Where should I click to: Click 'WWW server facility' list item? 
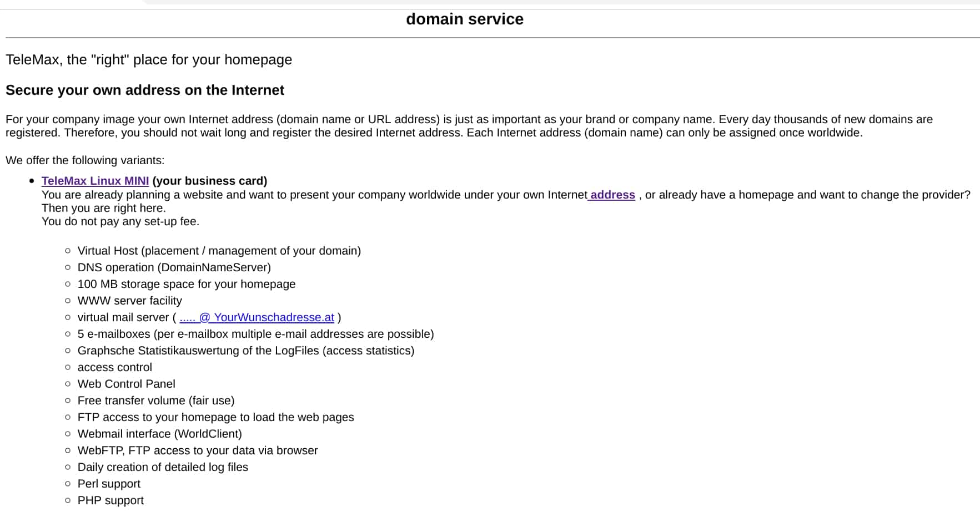tap(130, 301)
